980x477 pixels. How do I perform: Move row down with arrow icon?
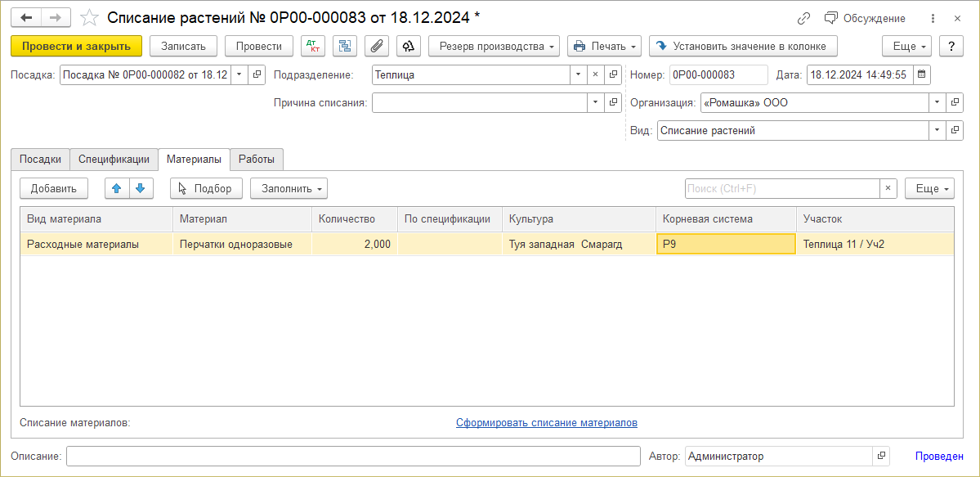click(140, 188)
